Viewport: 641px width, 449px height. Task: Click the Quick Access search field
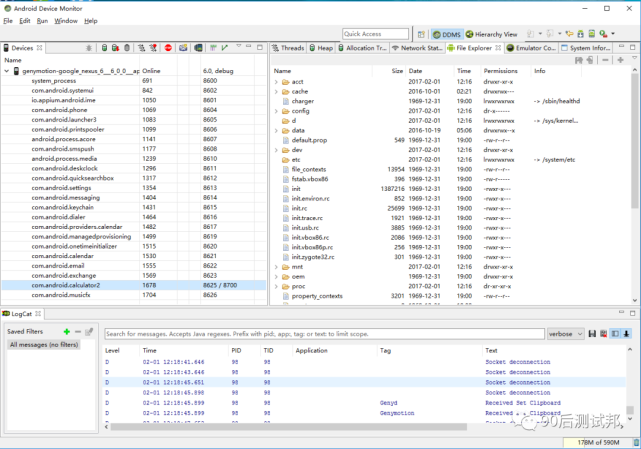pyautogui.click(x=375, y=34)
